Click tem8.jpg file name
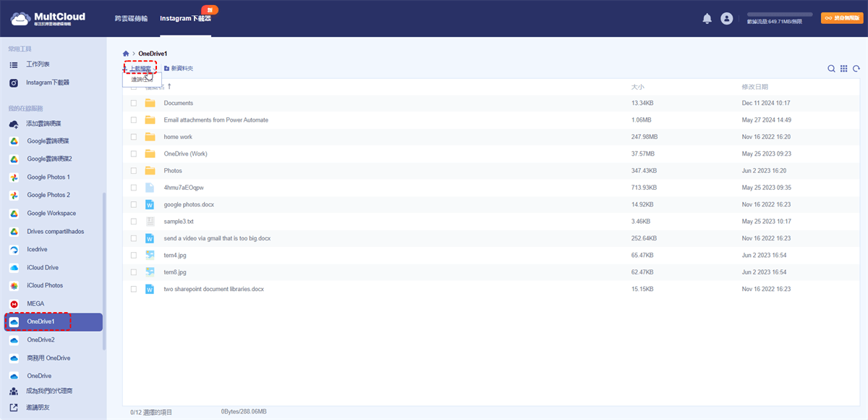 pyautogui.click(x=175, y=272)
